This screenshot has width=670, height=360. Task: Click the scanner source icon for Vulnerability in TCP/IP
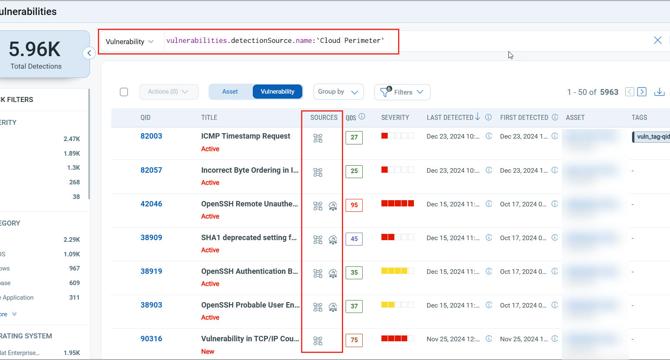(x=318, y=341)
